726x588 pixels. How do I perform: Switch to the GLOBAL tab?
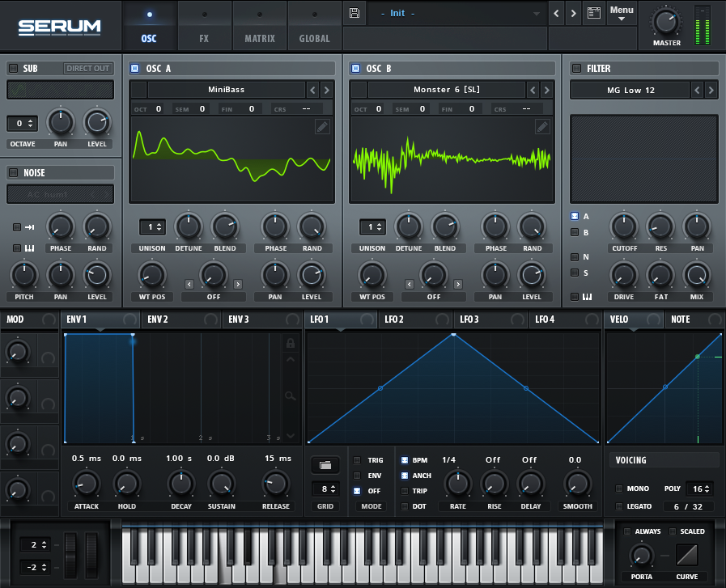tap(314, 26)
